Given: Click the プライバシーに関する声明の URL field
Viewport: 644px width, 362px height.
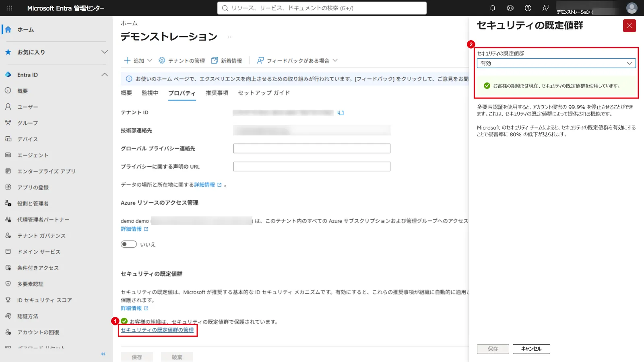Looking at the screenshot, I should (x=312, y=167).
